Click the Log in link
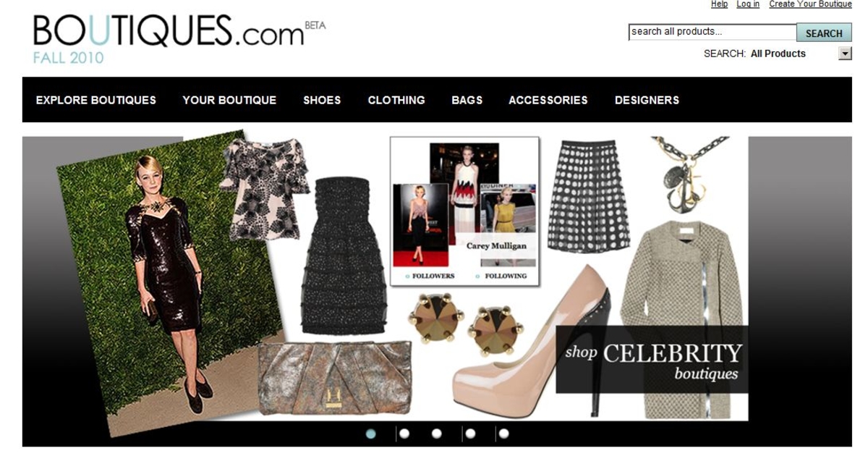This screenshot has height=456, width=868. click(748, 4)
